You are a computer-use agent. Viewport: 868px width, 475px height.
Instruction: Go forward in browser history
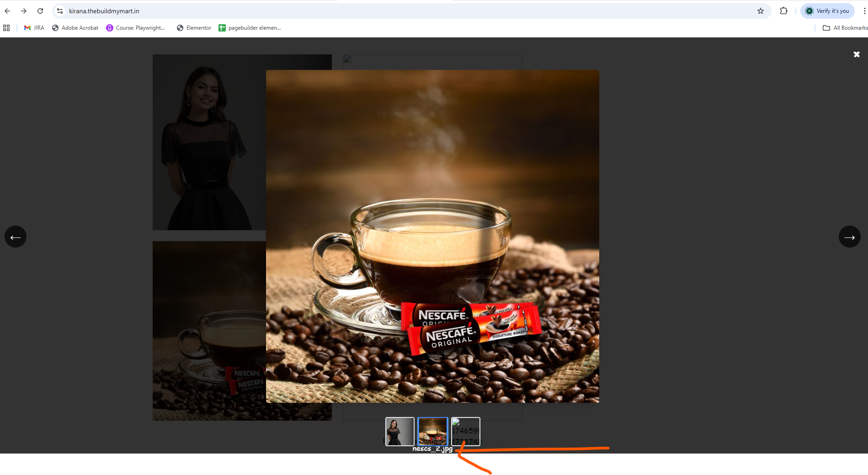(24, 11)
